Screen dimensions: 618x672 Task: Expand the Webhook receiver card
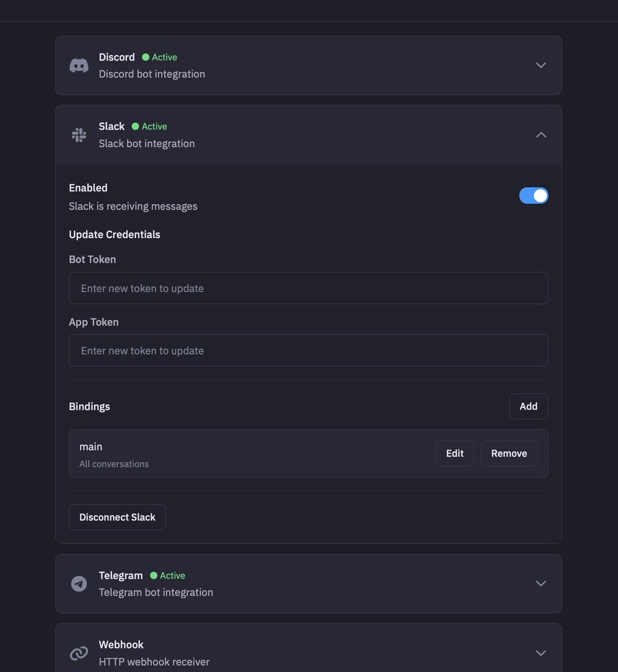[541, 653]
